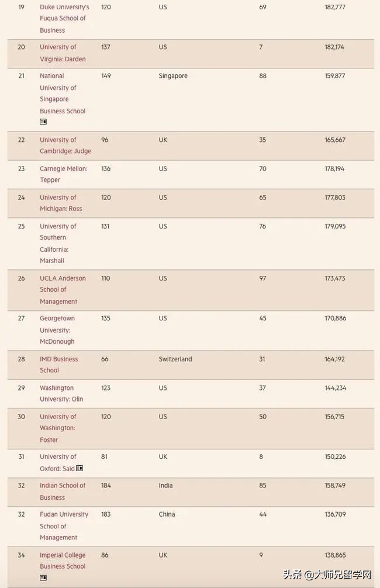
Task: Open Duke University's Fuqua School of Business link
Action: point(64,19)
